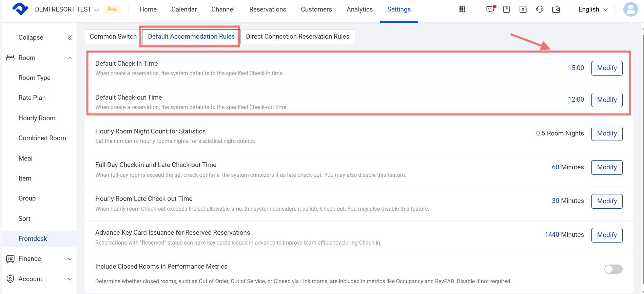Select Rate Plan in the sidebar
The image size is (644, 294).
tap(32, 98)
